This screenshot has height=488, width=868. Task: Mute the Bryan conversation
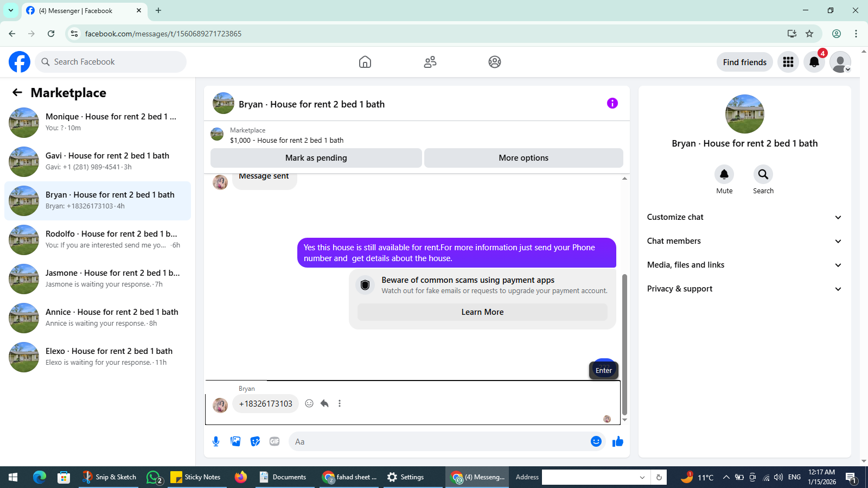[x=724, y=174]
